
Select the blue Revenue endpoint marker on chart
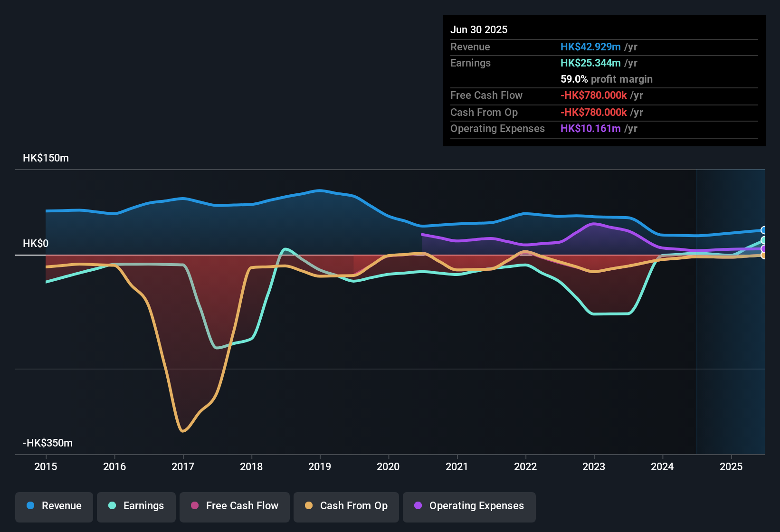(764, 229)
